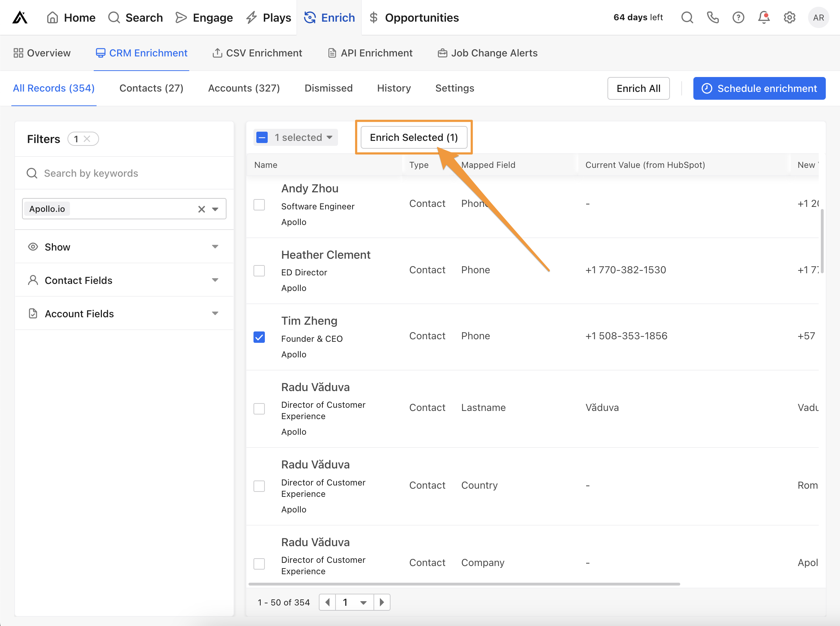Screen dimensions: 840x626
Task: Check the Andy Zhou row checkbox
Action: click(259, 205)
